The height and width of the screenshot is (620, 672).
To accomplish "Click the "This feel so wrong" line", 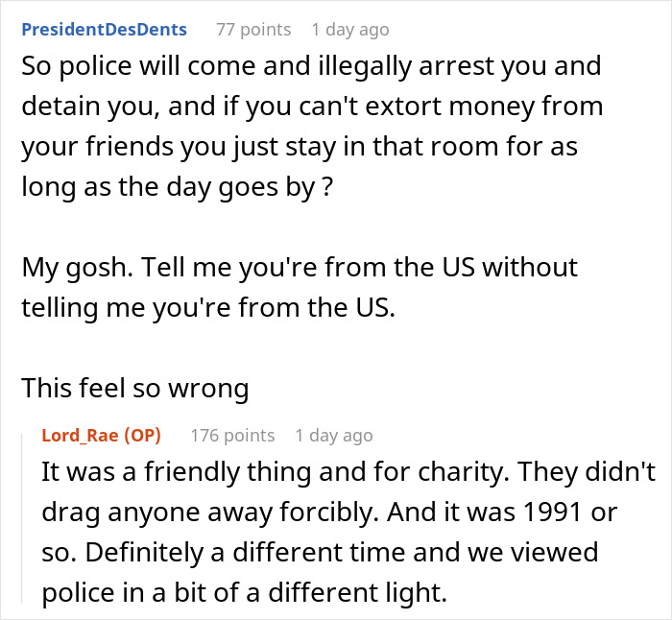I will point(135,389).
